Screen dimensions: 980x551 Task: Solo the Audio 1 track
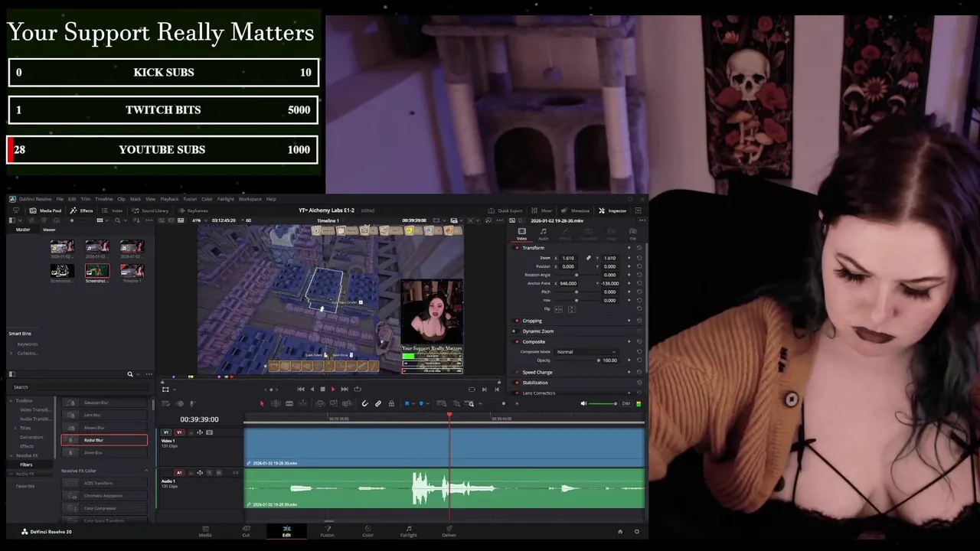tap(210, 473)
